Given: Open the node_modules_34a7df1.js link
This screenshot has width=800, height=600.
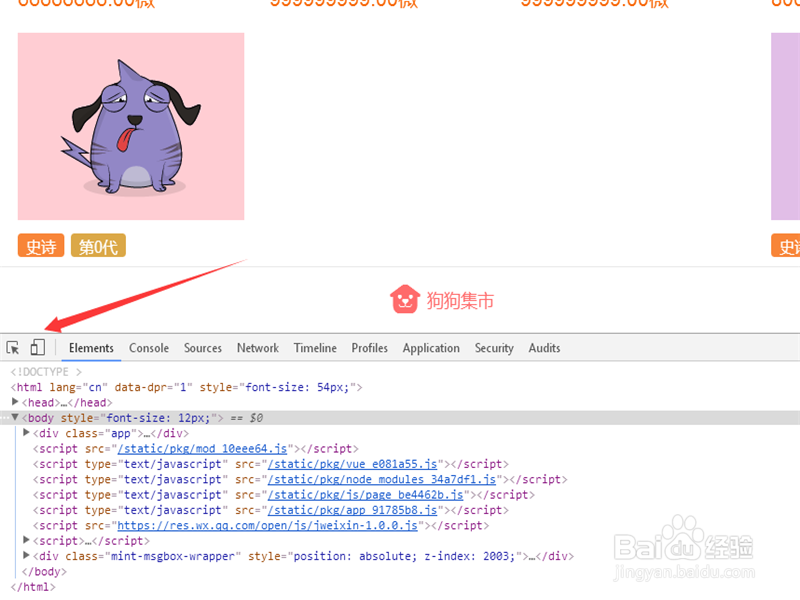Looking at the screenshot, I should click(x=382, y=479).
